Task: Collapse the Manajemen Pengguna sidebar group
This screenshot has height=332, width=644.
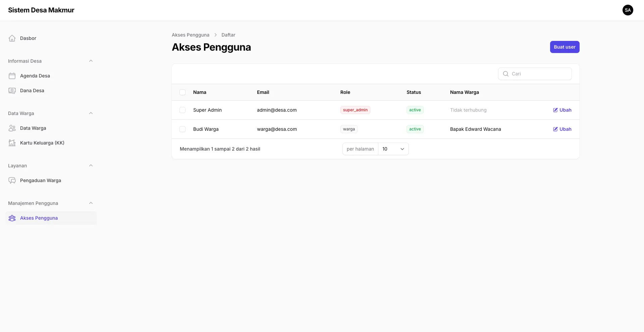Action: [91, 203]
